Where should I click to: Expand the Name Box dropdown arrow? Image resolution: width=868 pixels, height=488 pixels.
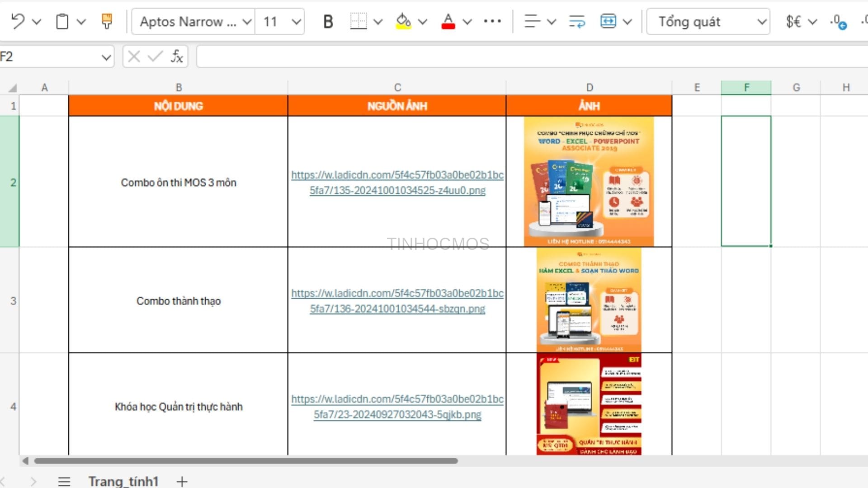point(106,57)
